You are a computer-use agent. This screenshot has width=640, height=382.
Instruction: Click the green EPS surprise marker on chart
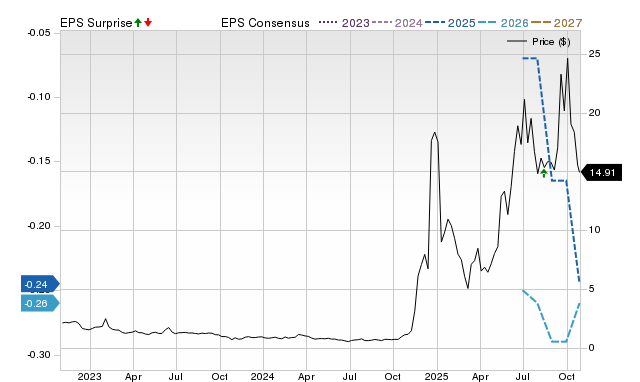(544, 173)
